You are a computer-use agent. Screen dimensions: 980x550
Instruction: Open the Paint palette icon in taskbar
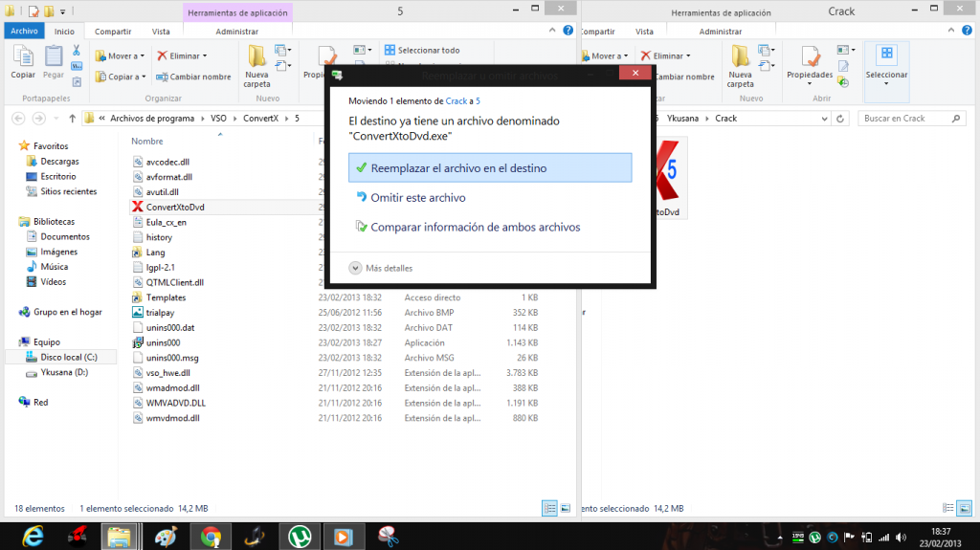(x=166, y=537)
